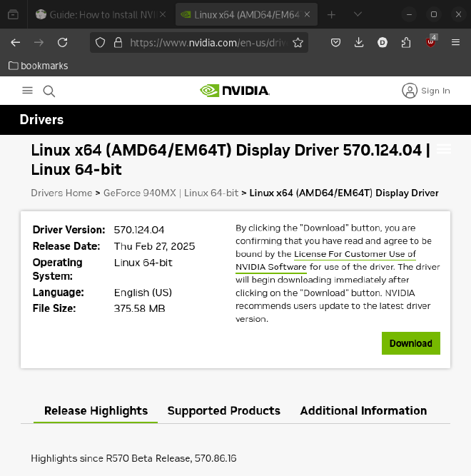Bookmark this page with star icon
The width and height of the screenshot is (471, 476).
[x=298, y=43]
